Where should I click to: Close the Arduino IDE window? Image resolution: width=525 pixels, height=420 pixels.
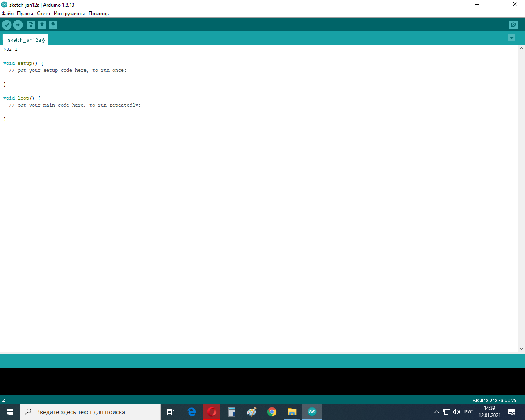pyautogui.click(x=515, y=5)
